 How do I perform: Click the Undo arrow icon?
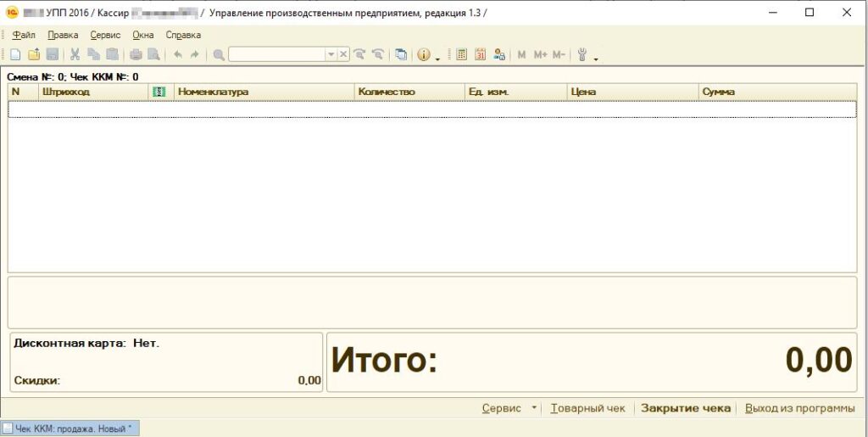(178, 54)
